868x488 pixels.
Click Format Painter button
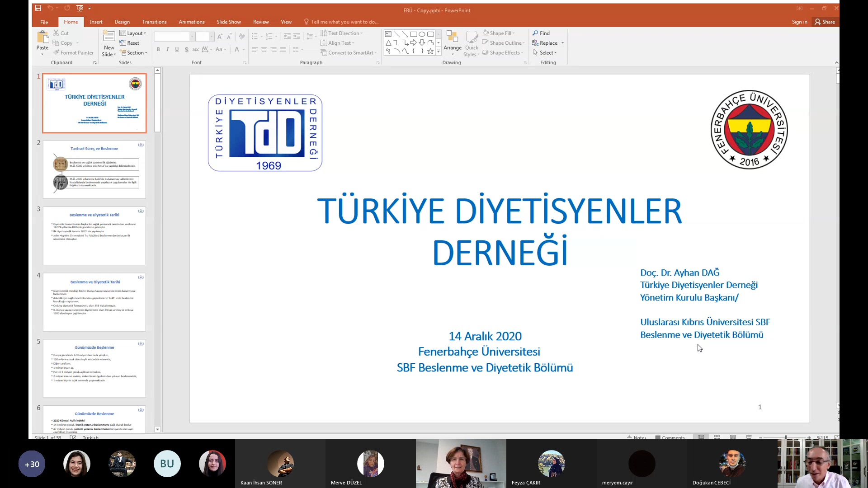(x=73, y=52)
